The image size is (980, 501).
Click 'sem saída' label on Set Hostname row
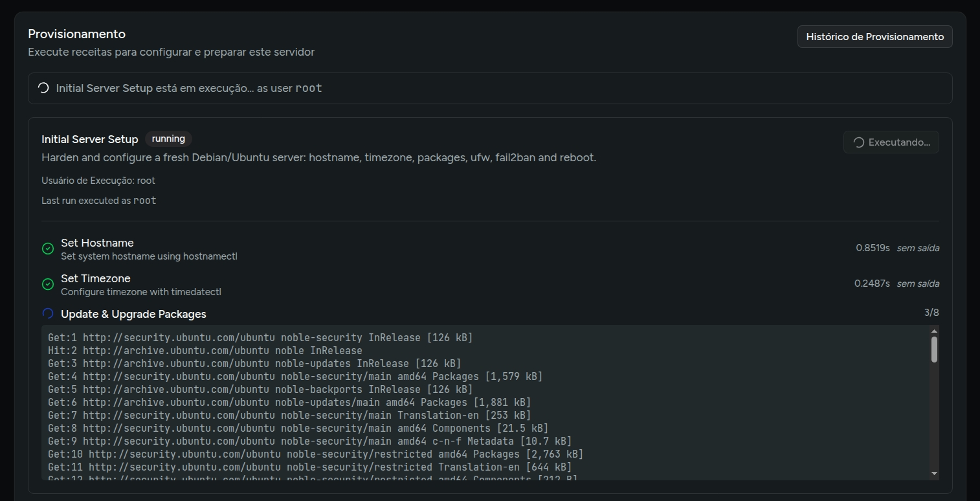[x=917, y=248]
